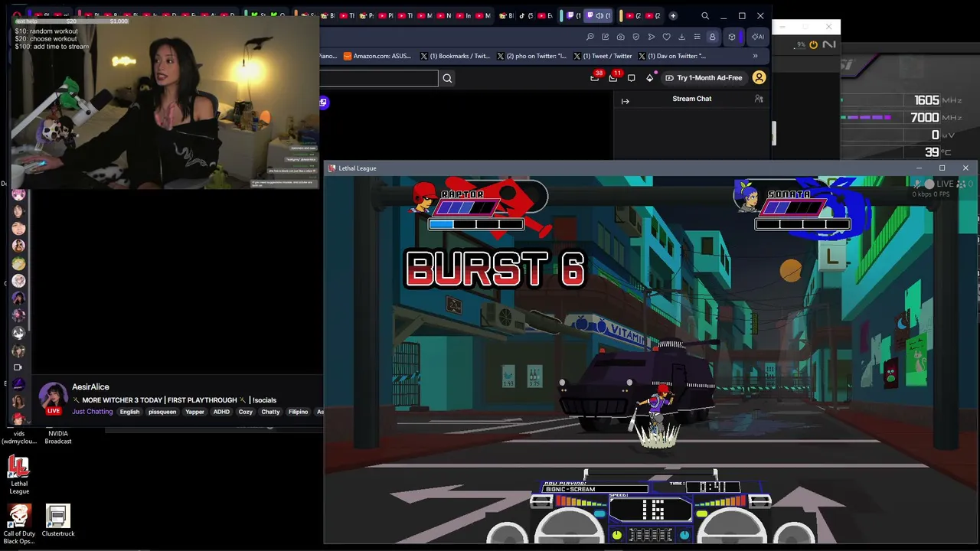The image size is (980, 551).
Task: Click the Get Bits diamond icon
Action: pyautogui.click(x=650, y=77)
